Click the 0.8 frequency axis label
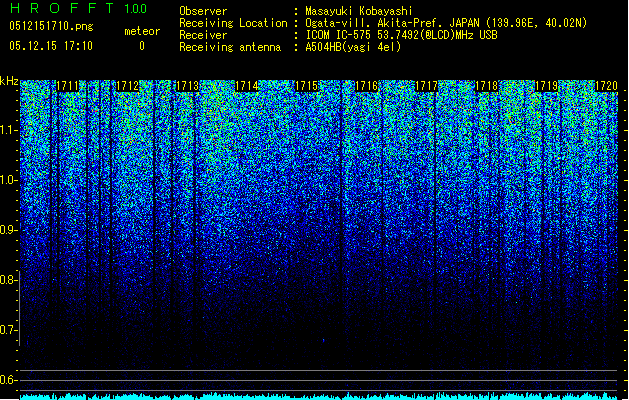The width and height of the screenshot is (629, 400). pos(9,280)
